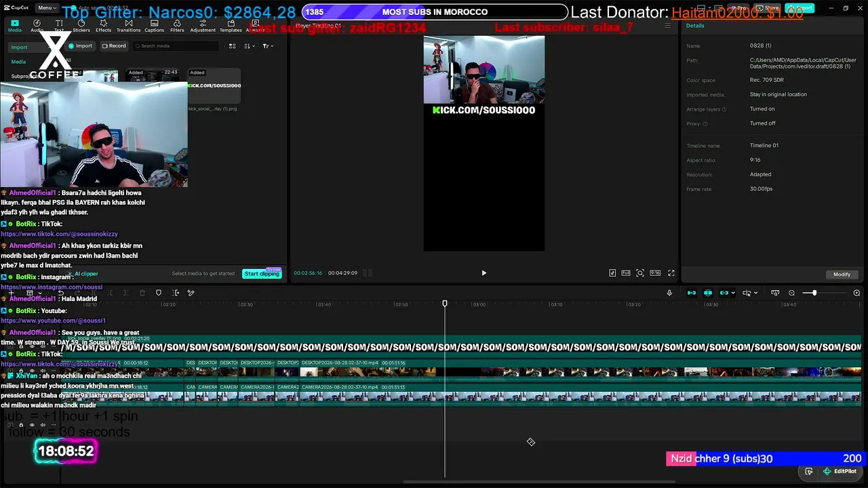Click the Haitam02000 last donator link
868x488 pixels.
[737, 13]
